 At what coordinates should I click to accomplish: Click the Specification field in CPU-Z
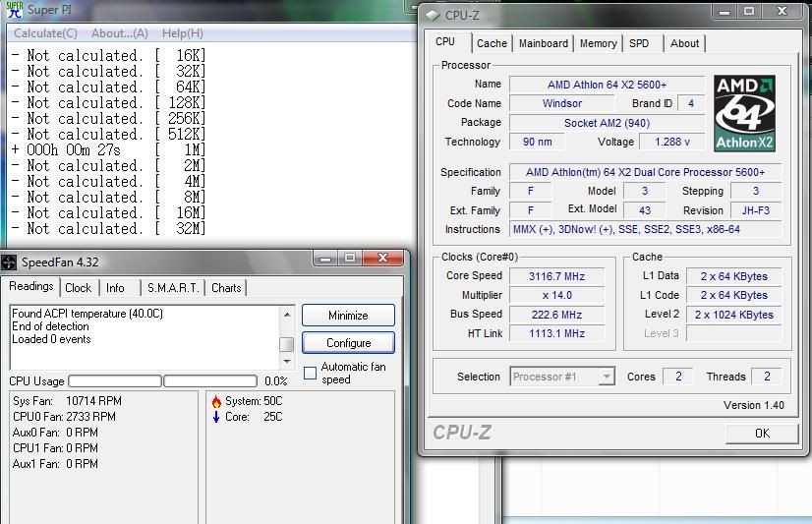pyautogui.click(x=645, y=172)
